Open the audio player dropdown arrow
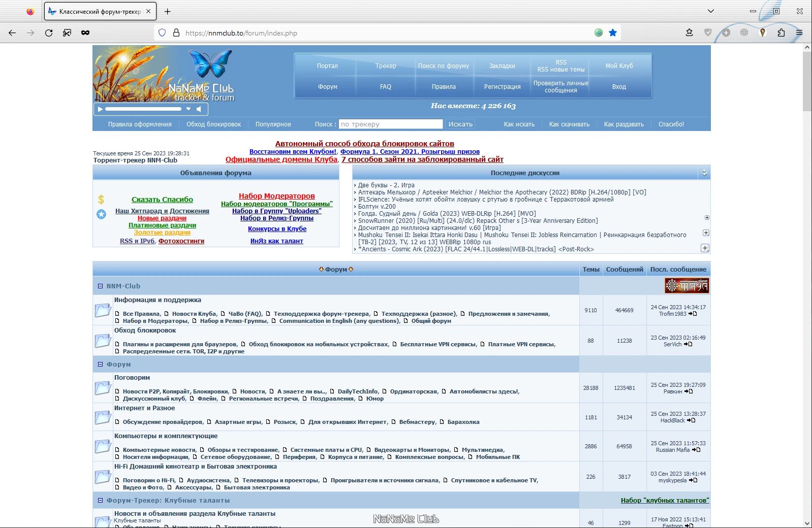 pos(189,109)
